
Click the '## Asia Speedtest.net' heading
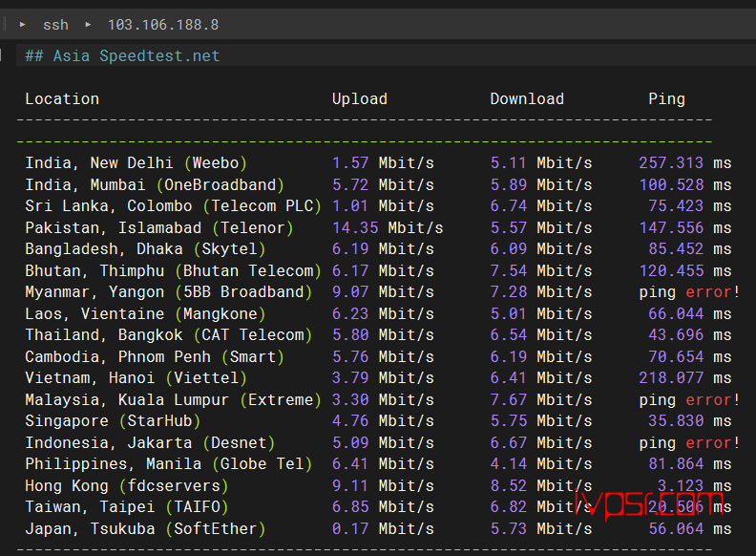tap(122, 56)
